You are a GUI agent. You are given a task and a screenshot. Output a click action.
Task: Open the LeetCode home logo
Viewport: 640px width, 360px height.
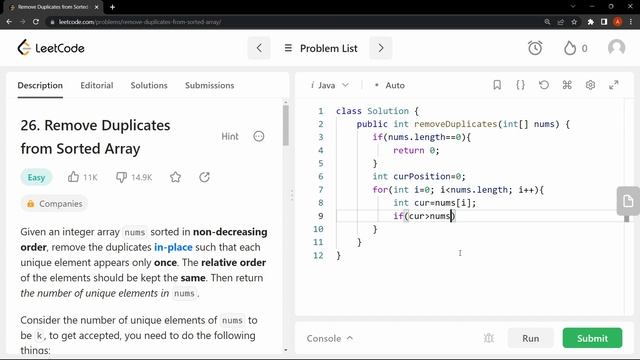click(51, 48)
